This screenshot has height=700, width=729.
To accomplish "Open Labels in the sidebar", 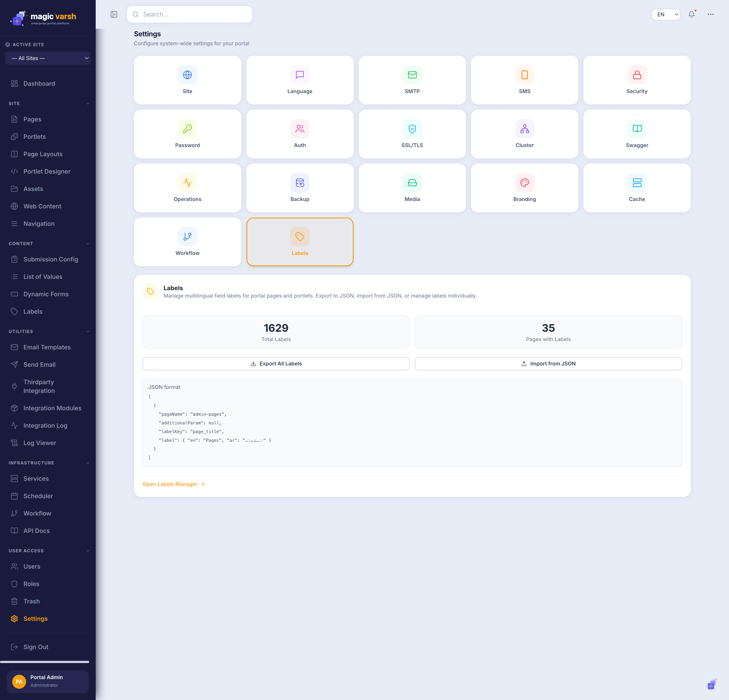I will click(x=48, y=312).
